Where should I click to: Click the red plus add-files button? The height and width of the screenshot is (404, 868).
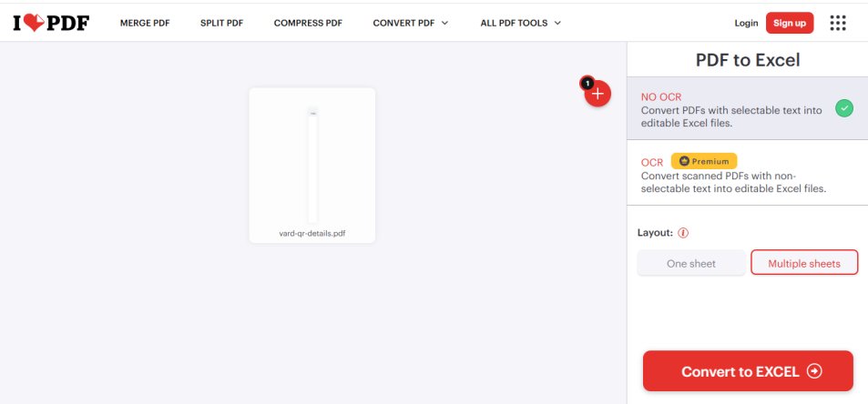click(x=597, y=94)
